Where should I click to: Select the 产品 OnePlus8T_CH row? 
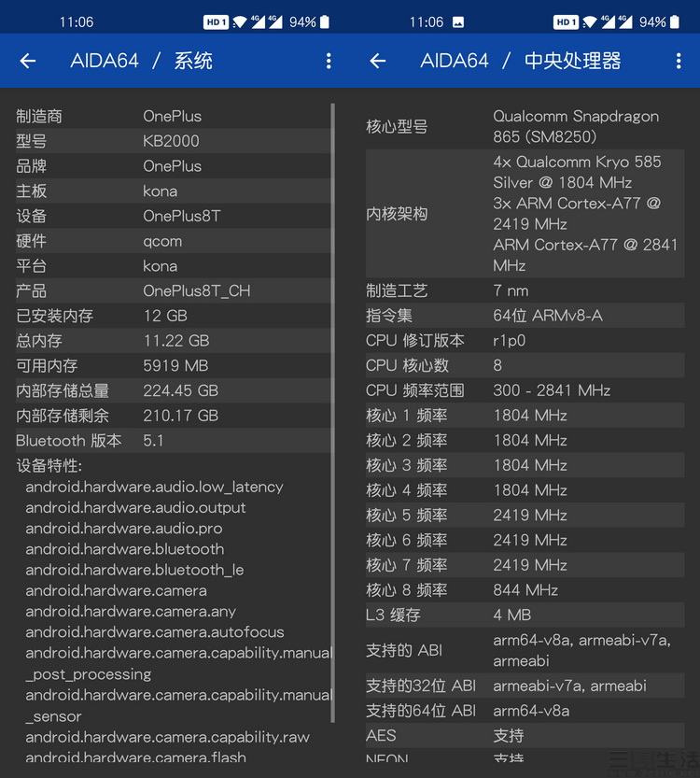click(173, 290)
